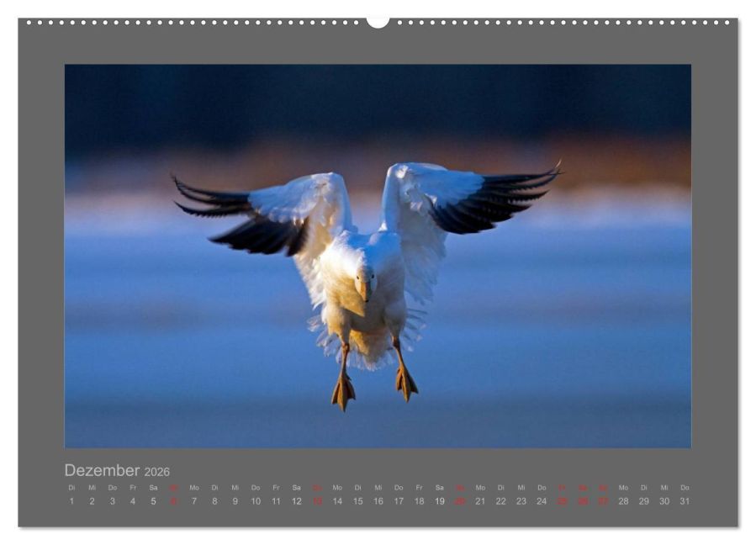Click the red date 20
The image size is (756, 545).
(x=460, y=501)
